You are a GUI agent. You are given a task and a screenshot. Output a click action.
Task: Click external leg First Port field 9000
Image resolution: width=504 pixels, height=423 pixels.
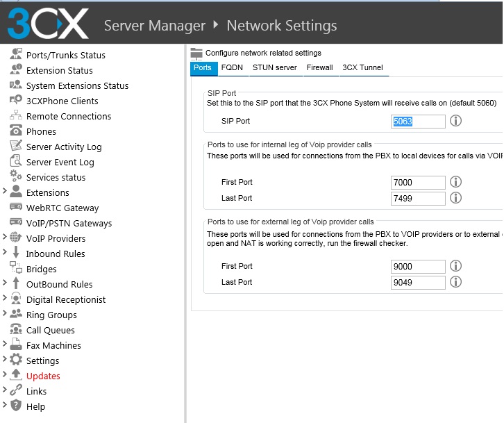click(418, 266)
